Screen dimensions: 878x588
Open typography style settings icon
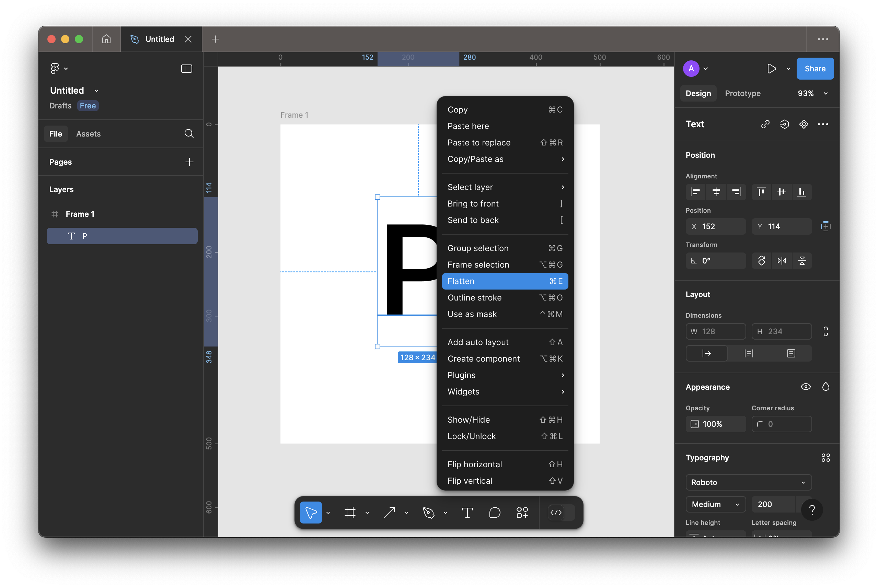coord(825,458)
